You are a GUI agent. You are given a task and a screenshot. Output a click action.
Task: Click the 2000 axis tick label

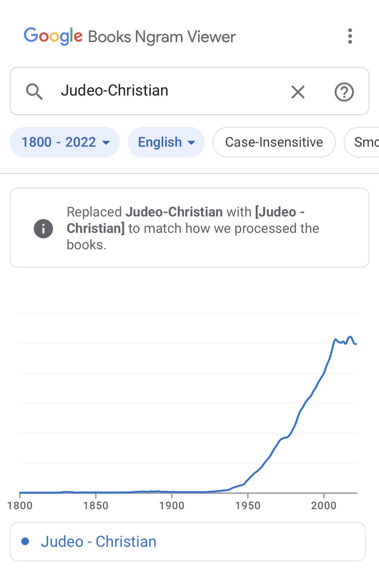[324, 506]
